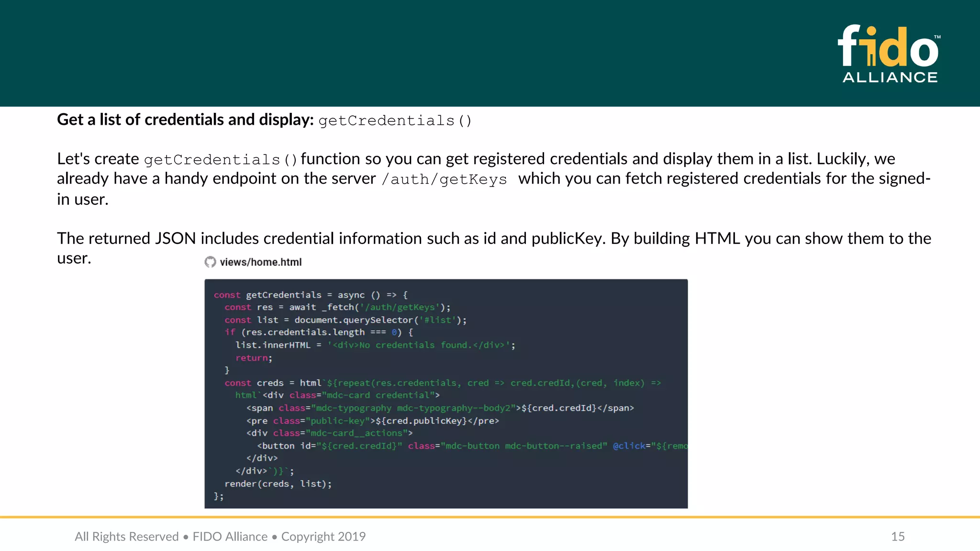The image size is (980, 551).
Task: Click the code line 'if (res.credentials.length === 0) {'
Action: click(319, 332)
